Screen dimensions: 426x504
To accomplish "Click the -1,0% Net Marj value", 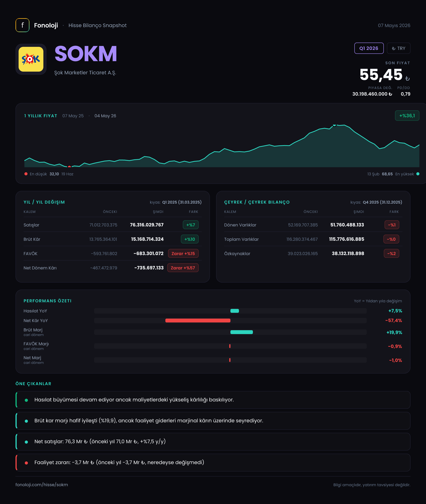I will click(x=396, y=360).
